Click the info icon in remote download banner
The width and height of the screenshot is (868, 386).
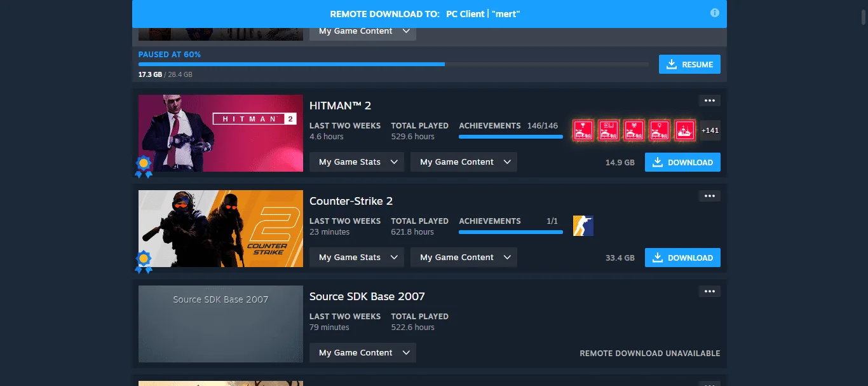click(x=714, y=13)
